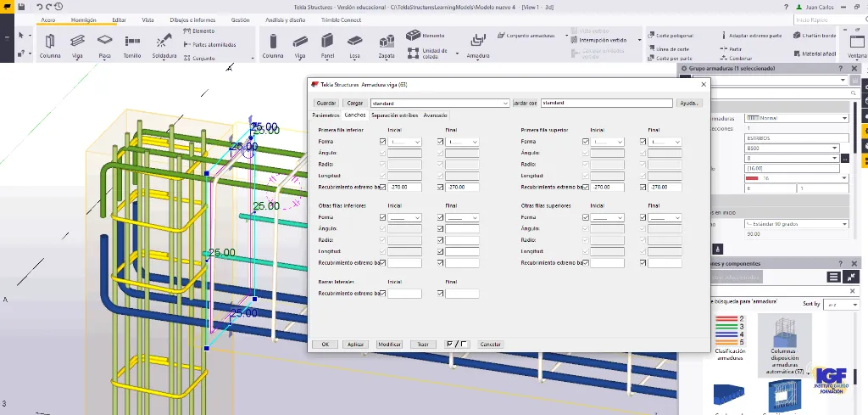Viewport: 868px width, 415px height.
Task: Toggle Otras filas inferiores Ángulo Final checkbox
Action: pyautogui.click(x=441, y=229)
